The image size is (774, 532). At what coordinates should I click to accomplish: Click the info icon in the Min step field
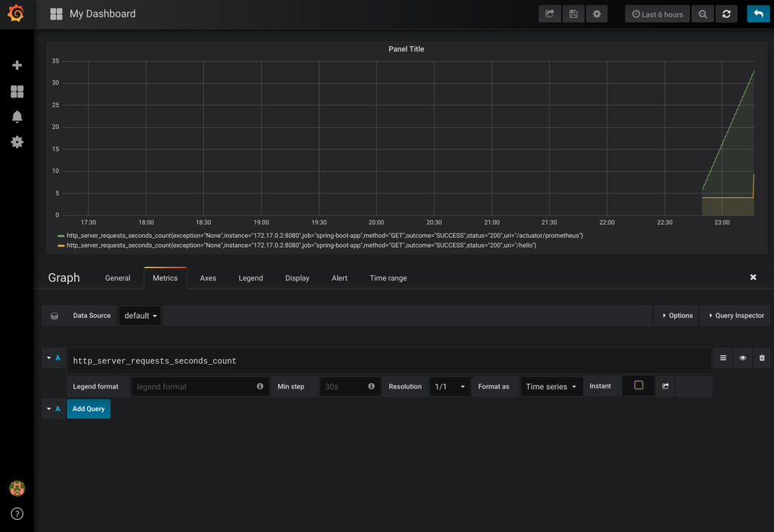pyautogui.click(x=371, y=386)
